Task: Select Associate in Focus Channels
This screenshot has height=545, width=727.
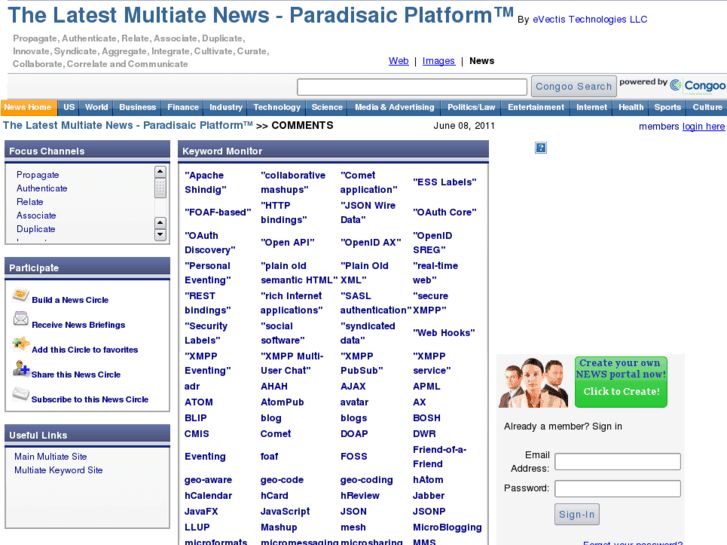Action: 36,215
